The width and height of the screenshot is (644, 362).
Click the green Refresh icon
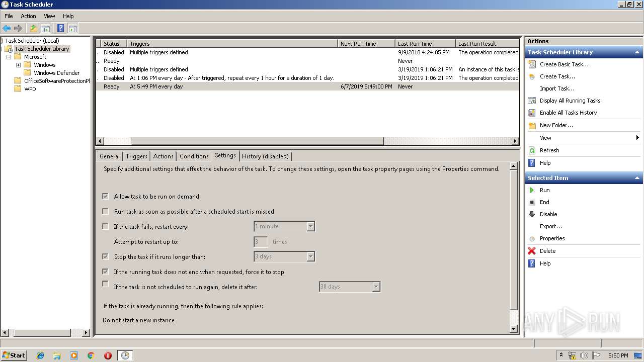click(x=532, y=150)
